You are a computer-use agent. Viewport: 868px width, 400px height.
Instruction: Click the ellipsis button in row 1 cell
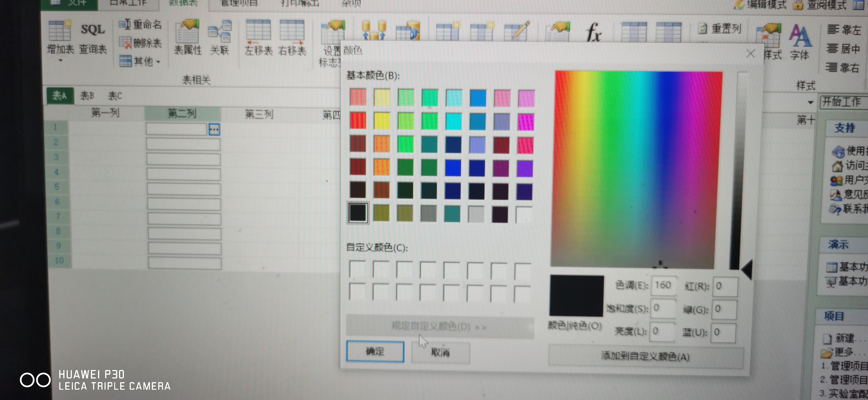pos(214,129)
